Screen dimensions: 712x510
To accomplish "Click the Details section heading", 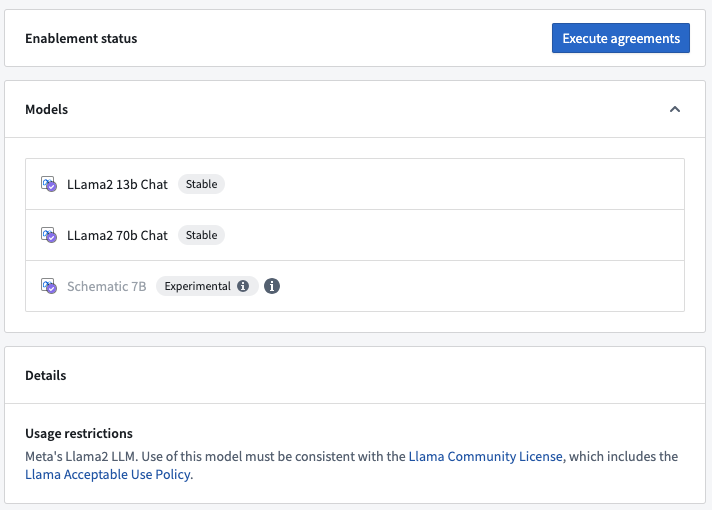I will pyautogui.click(x=45, y=376).
